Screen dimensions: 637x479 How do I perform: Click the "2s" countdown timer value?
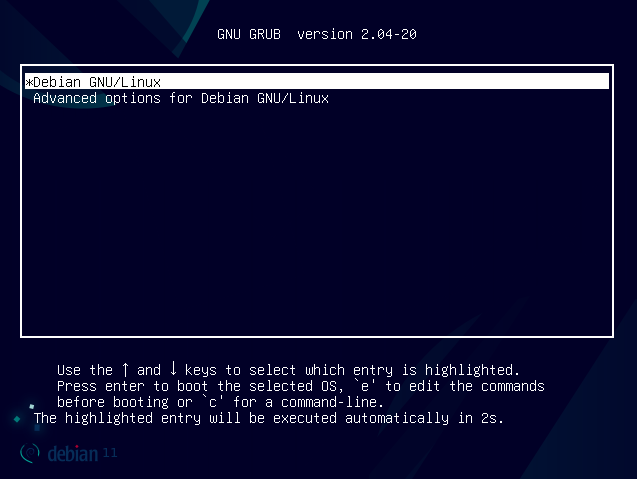point(496,418)
